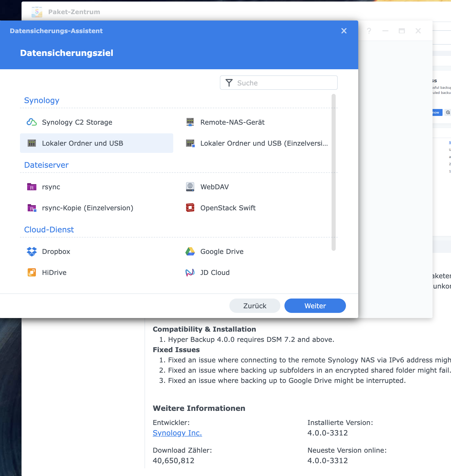Screen dimensions: 451x476
Task: Click the rsync folder icon
Action: coord(32,187)
